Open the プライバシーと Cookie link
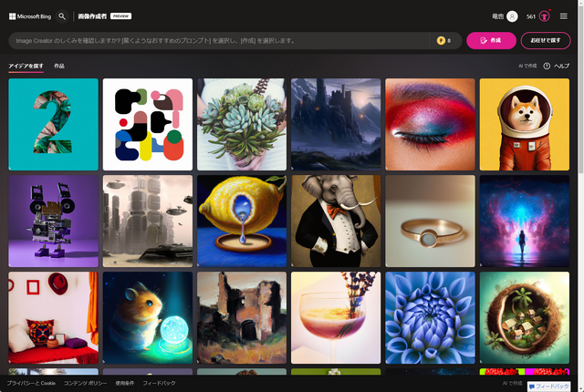Image resolution: width=584 pixels, height=392 pixels. 31,383
